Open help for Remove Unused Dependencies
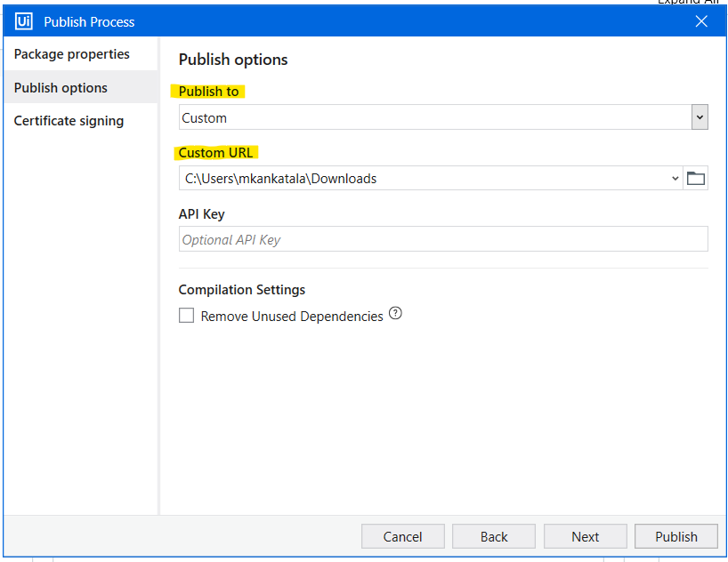This screenshot has height=562, width=728. [396, 314]
